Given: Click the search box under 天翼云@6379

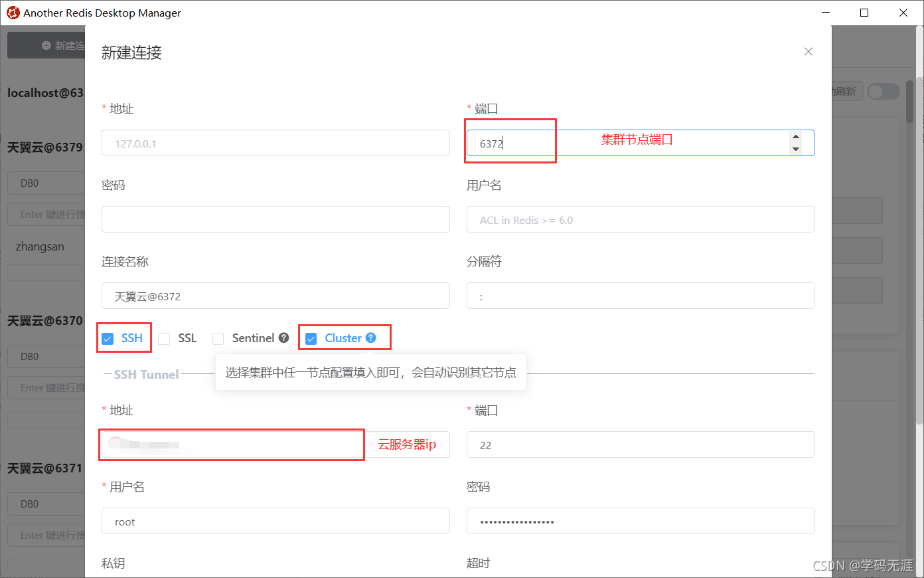Looking at the screenshot, I should click(x=46, y=214).
